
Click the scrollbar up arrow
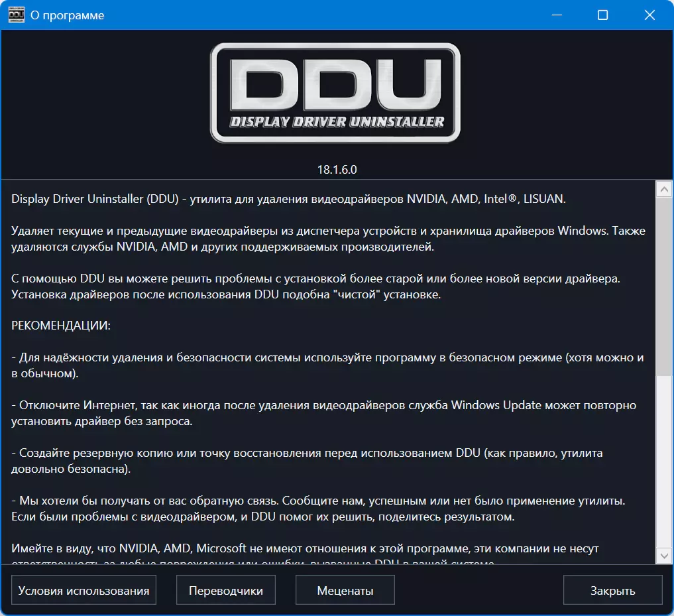664,189
